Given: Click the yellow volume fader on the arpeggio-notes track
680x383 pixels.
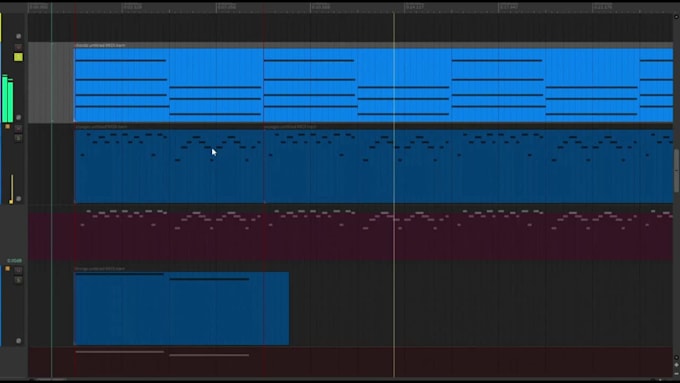Looking at the screenshot, I should pyautogui.click(x=12, y=189).
